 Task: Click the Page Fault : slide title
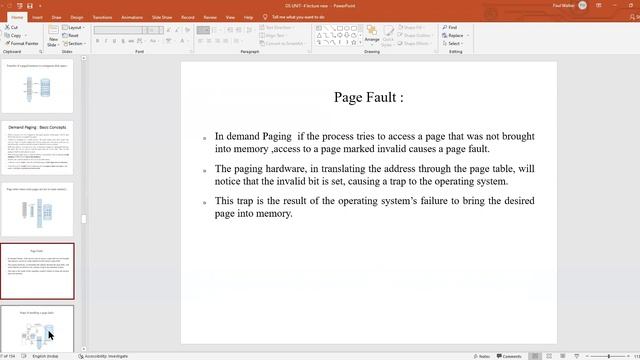tap(369, 97)
